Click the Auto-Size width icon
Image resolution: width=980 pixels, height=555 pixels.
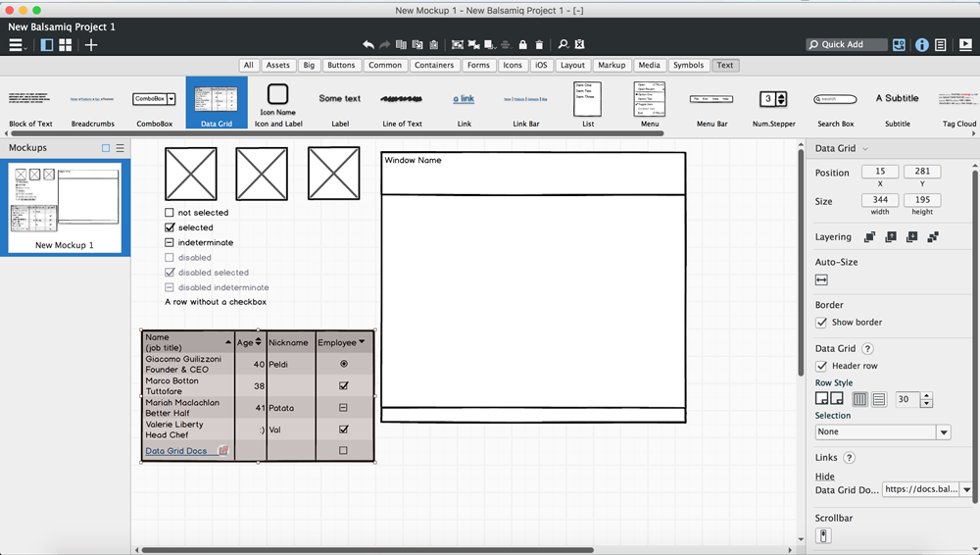(822, 279)
